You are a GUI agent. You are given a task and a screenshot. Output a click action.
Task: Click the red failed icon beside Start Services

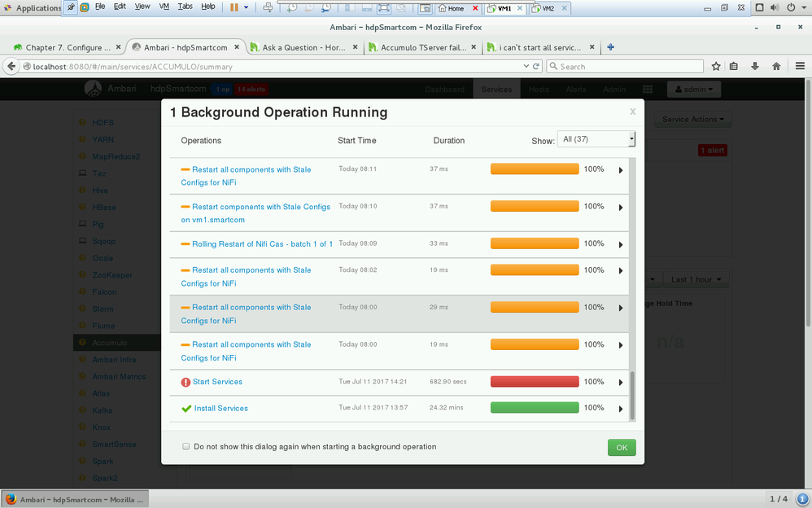pos(186,382)
